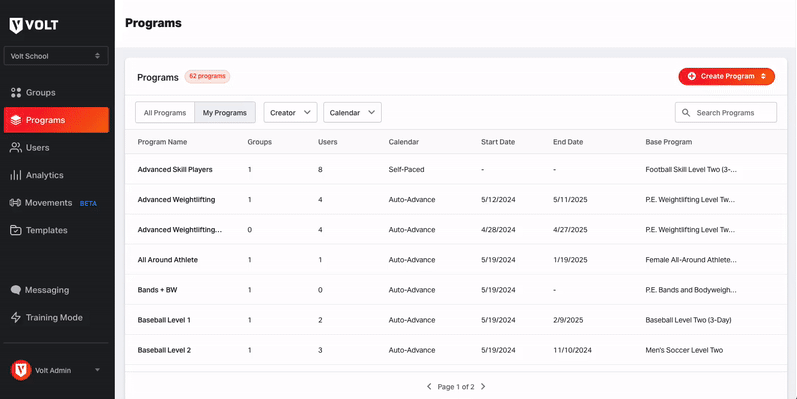Viewport: 797px width, 399px height.
Task: Click P.E. Bands and Bodyweight cell
Action: (x=691, y=290)
